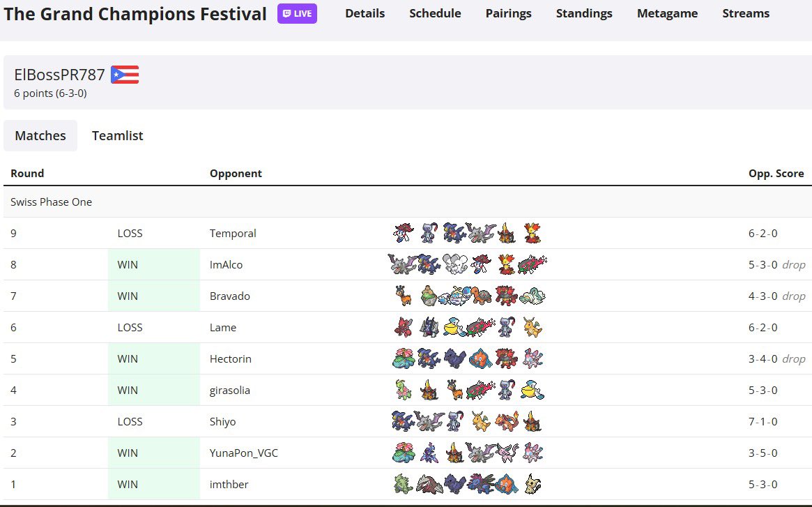The width and height of the screenshot is (812, 507).
Task: Open opponent Lame's profile
Action: [222, 328]
